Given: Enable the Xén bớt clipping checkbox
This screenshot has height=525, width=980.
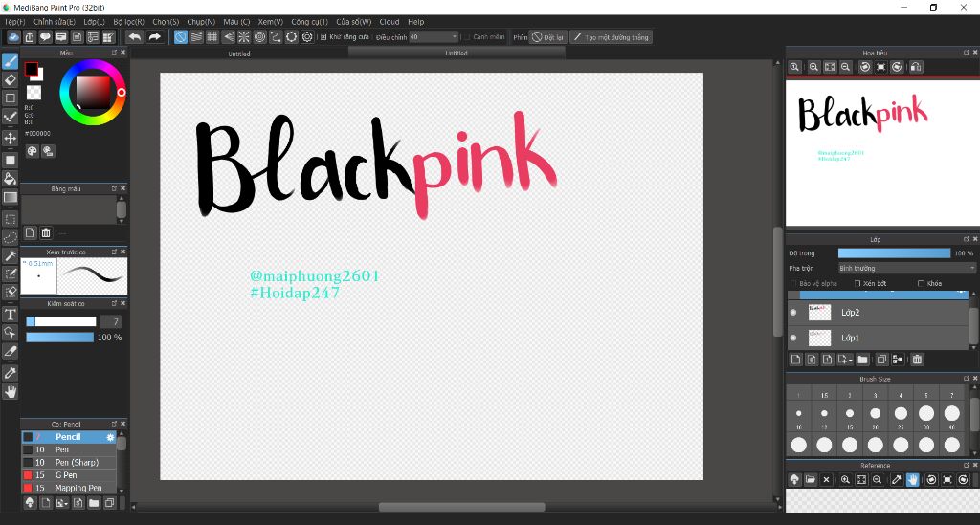Looking at the screenshot, I should [857, 283].
